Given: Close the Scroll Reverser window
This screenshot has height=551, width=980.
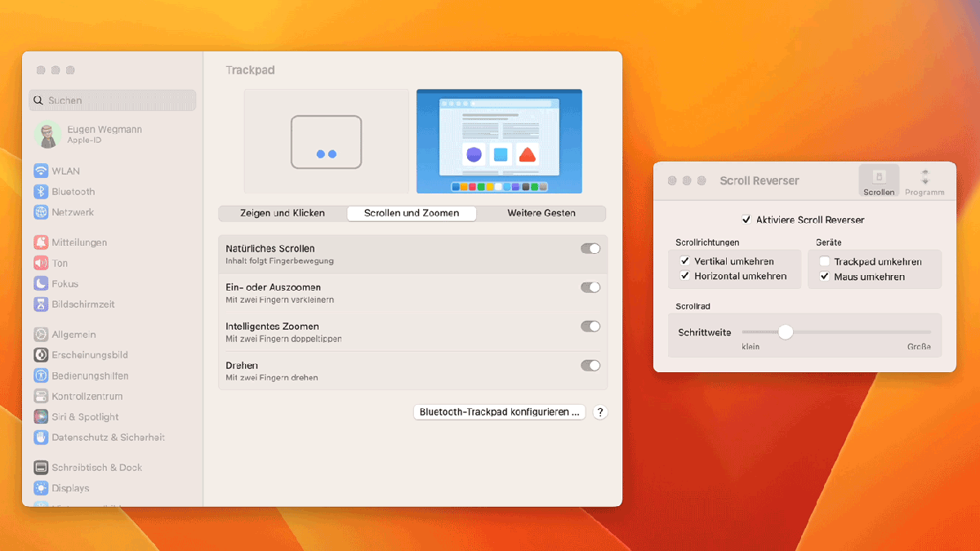Looking at the screenshot, I should tap(672, 180).
